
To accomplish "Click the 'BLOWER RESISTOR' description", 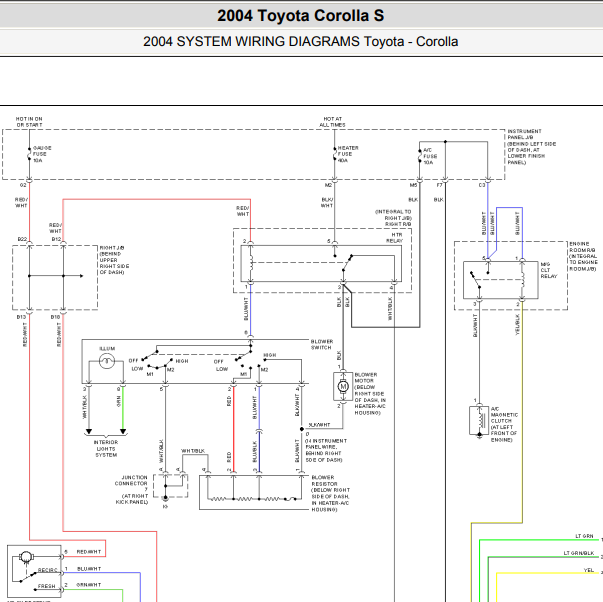I will [330, 493].
